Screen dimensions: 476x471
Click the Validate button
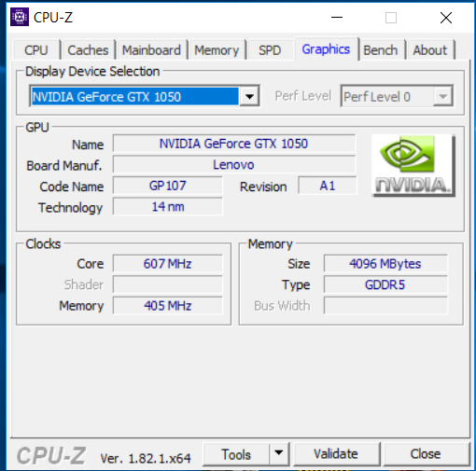336,454
